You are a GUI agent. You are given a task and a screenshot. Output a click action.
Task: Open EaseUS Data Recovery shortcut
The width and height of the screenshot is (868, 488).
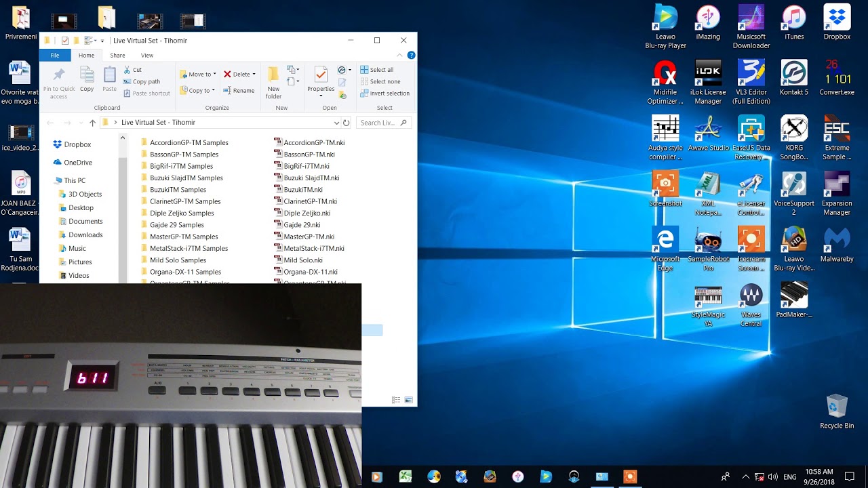[751, 138]
